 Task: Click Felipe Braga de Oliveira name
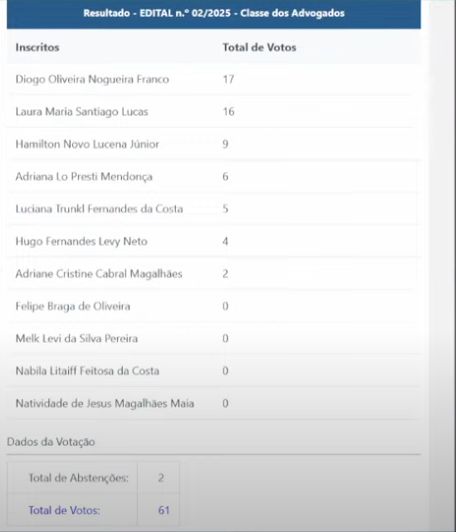pyautogui.click(x=73, y=306)
